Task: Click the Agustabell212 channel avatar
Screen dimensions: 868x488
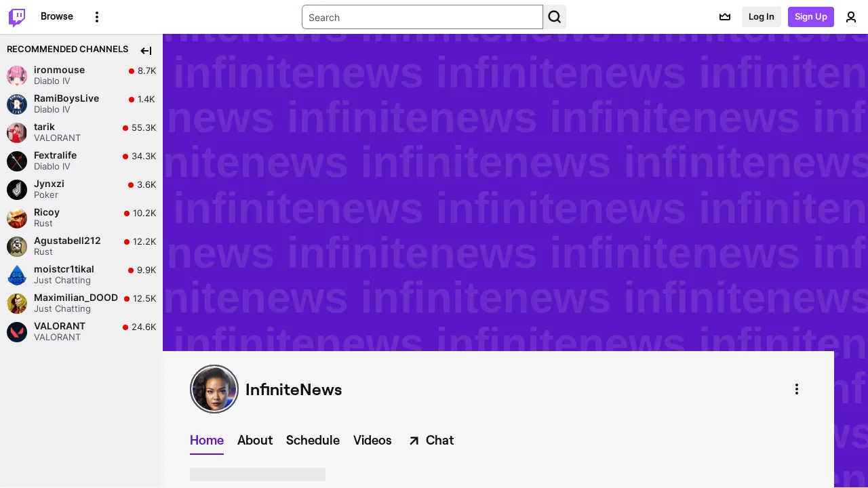Action: [17, 246]
